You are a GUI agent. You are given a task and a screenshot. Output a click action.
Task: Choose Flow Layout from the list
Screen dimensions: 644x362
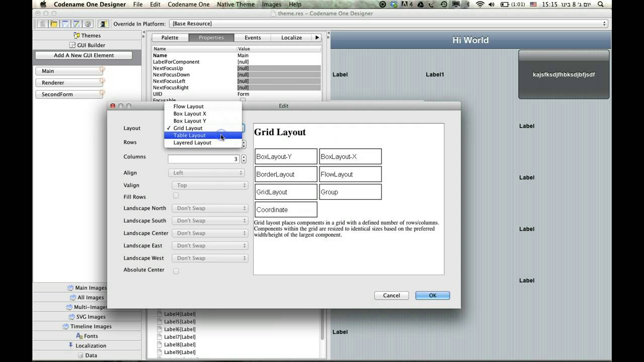click(203, 107)
